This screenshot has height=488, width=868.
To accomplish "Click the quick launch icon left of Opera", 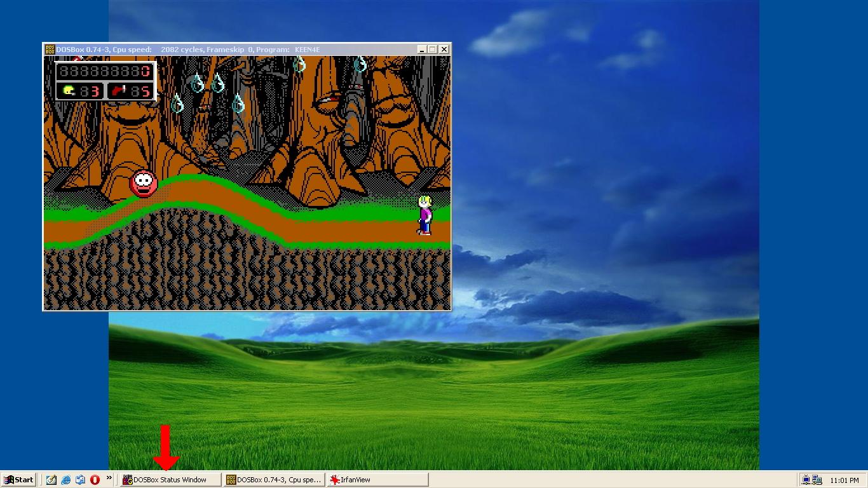I will 80,480.
